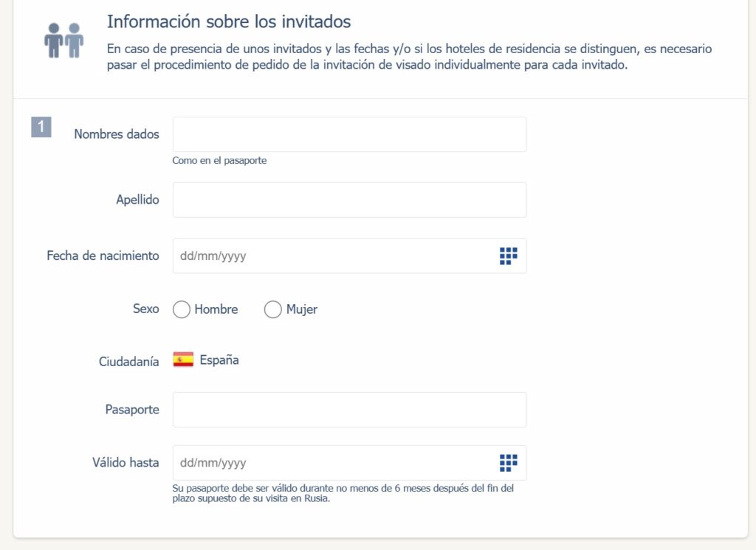Click the Nombres dados label text
The height and width of the screenshot is (550, 756).
click(117, 134)
